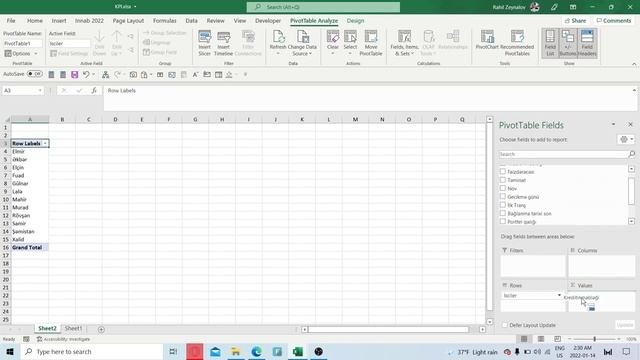Screen dimensions: 640x360
Task: Click the field list Search box
Action: point(564,154)
